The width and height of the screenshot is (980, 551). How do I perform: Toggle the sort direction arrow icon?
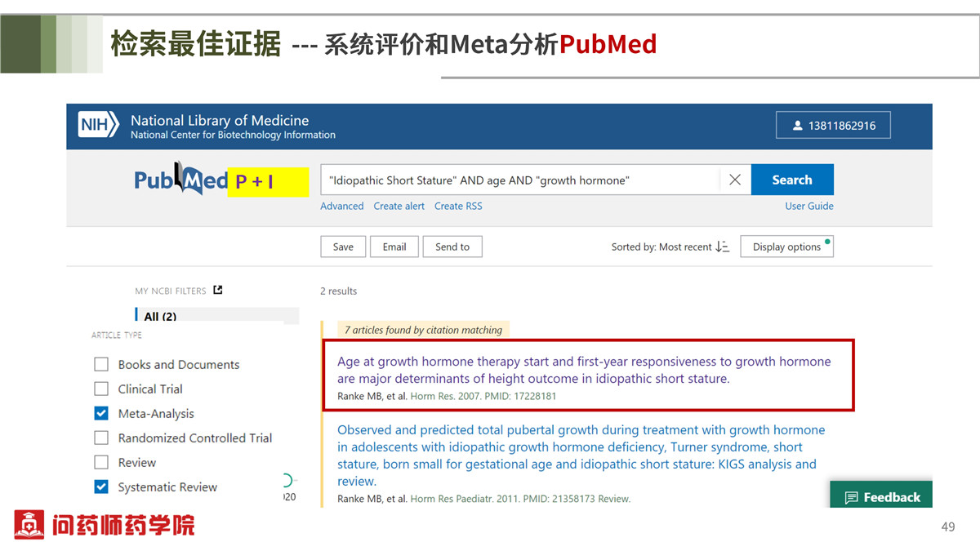722,247
